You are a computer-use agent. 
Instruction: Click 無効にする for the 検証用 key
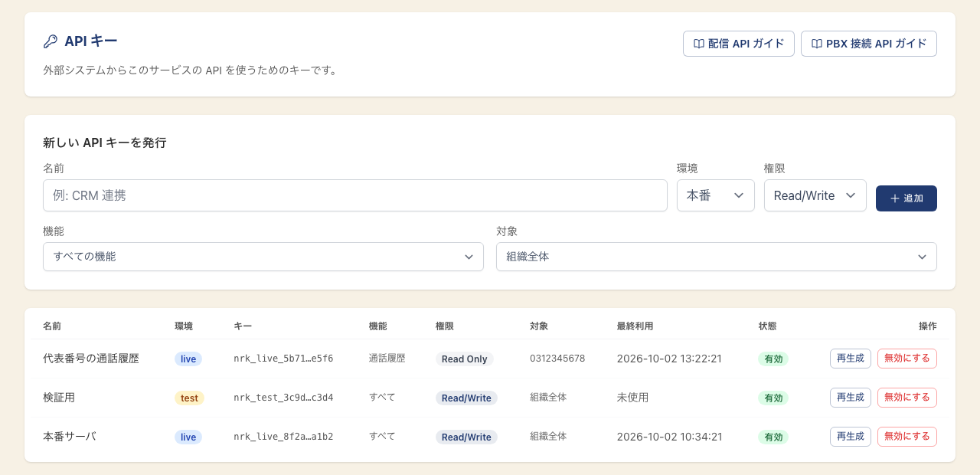907,398
